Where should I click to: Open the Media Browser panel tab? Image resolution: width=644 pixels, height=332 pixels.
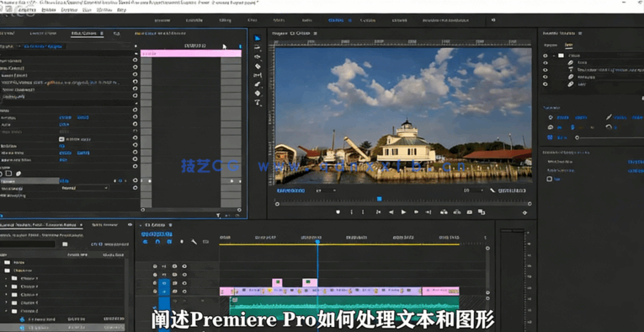coord(104,225)
